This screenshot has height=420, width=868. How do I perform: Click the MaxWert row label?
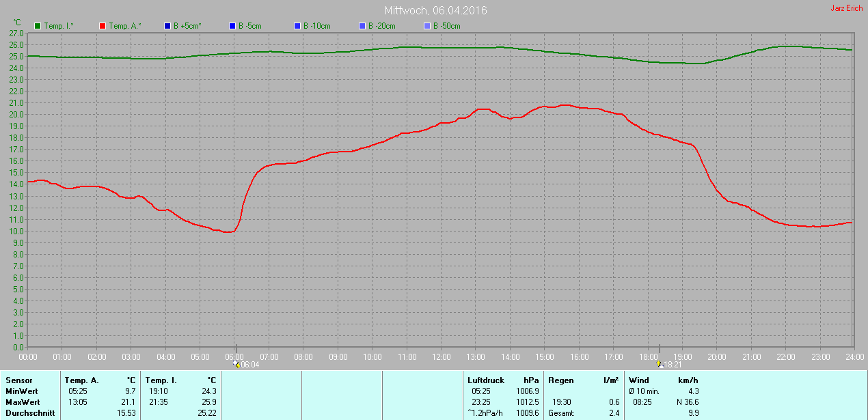[23, 402]
